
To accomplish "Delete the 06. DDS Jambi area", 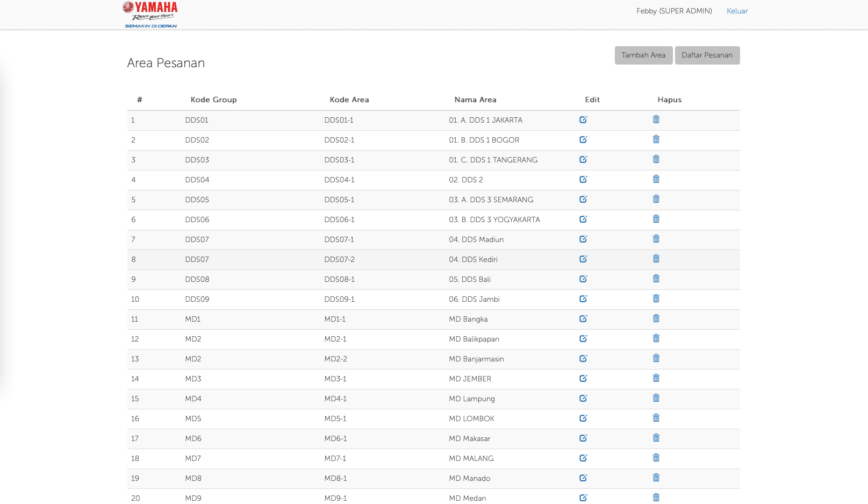I will [x=656, y=299].
